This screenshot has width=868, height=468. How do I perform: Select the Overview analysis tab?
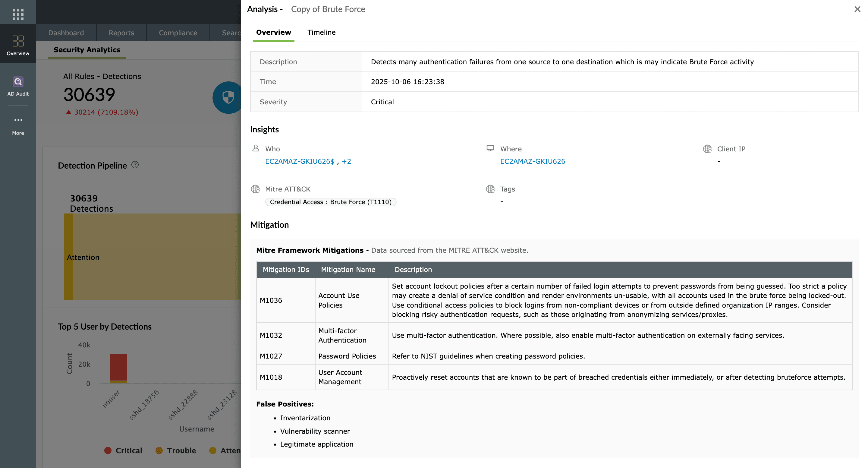(x=273, y=32)
